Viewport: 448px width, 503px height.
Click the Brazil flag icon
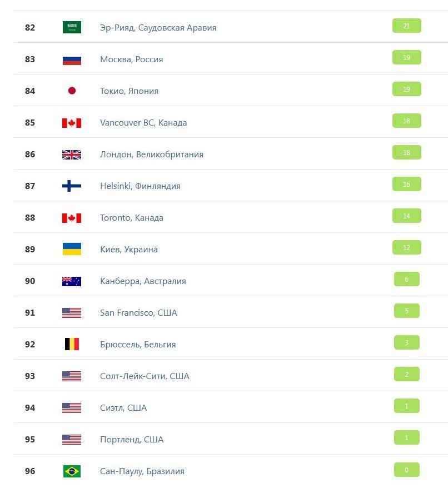tap(72, 471)
